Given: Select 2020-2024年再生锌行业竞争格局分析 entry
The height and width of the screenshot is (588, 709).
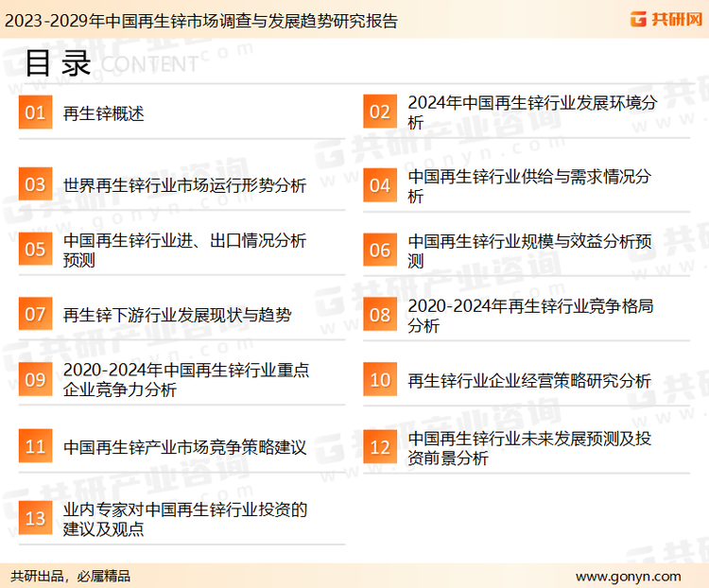Looking at the screenshot, I should 530,315.
